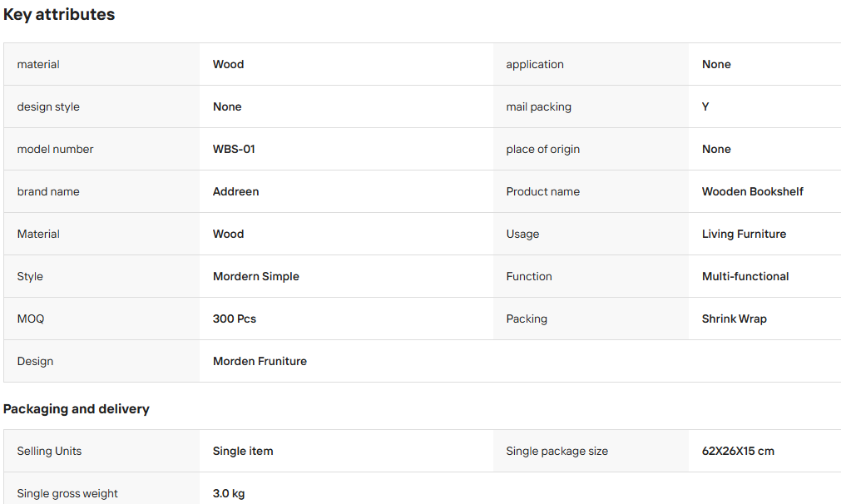
Task: Click the mail packing label
Action: pos(538,106)
